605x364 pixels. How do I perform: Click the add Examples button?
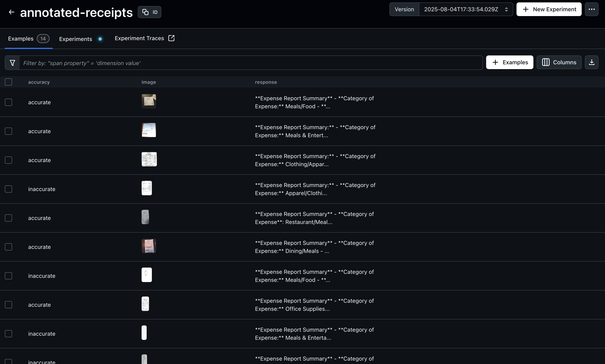pos(509,62)
